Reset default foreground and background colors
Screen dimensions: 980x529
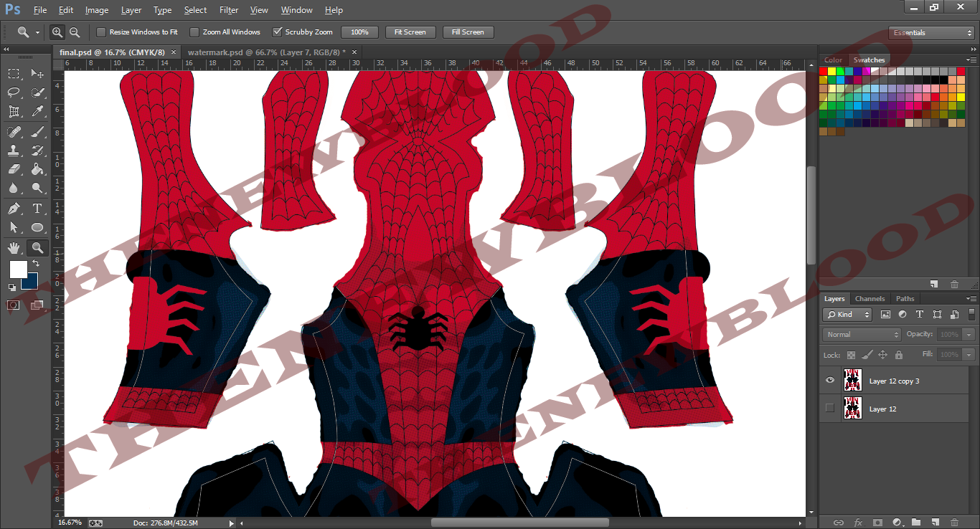(x=11, y=287)
